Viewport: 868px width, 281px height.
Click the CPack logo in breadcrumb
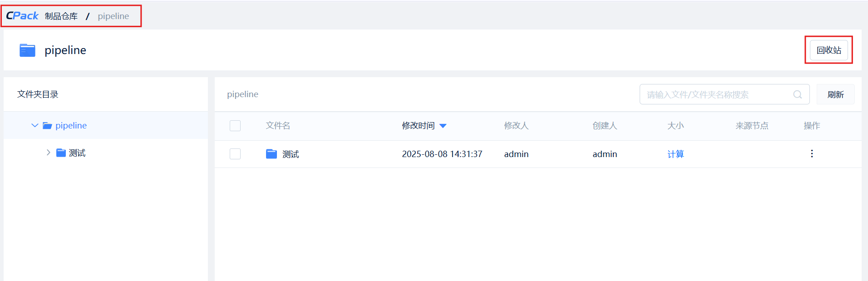22,16
